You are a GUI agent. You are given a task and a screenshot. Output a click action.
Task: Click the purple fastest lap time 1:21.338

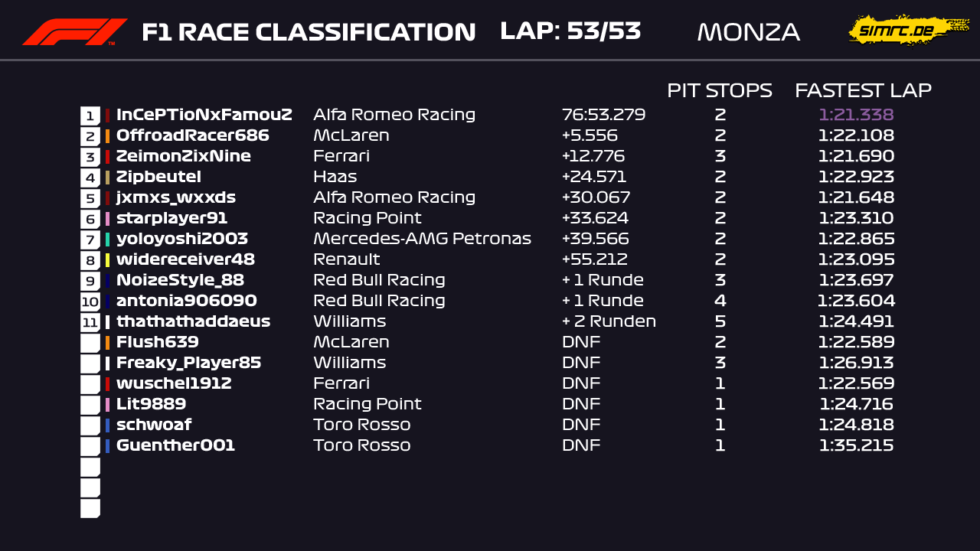(x=855, y=116)
